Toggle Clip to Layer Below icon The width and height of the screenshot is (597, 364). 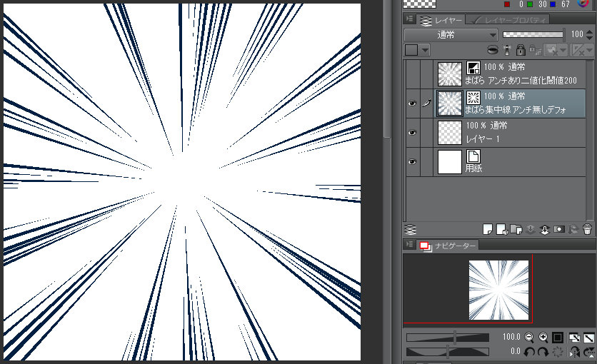(493, 50)
